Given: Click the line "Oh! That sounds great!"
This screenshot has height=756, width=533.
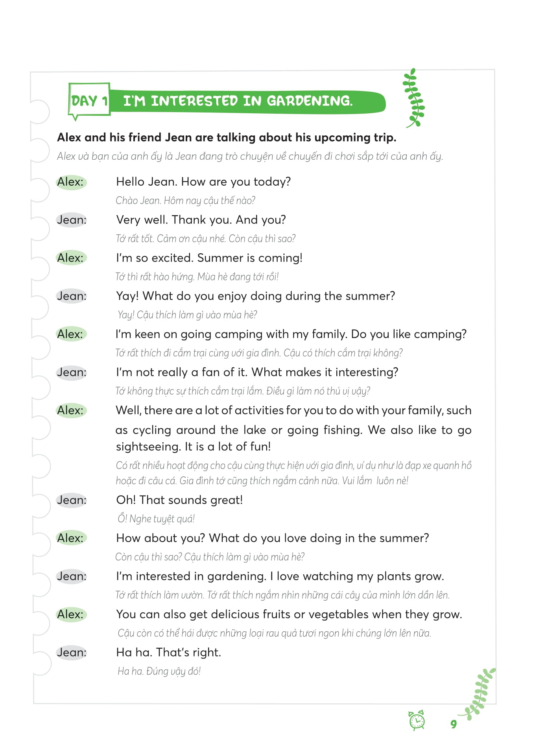Looking at the screenshot, I should point(179,500).
